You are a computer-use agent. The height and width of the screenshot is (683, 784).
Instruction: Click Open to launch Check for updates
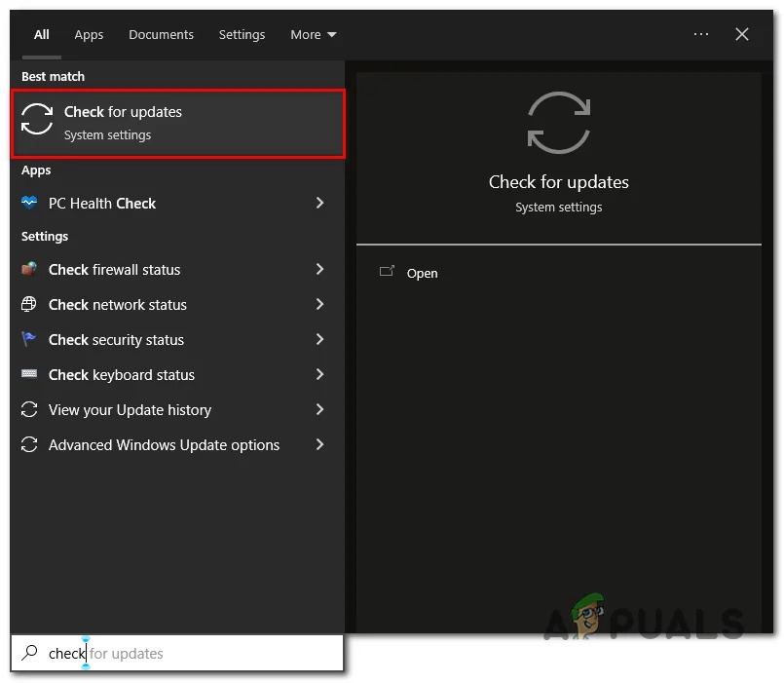tap(422, 273)
